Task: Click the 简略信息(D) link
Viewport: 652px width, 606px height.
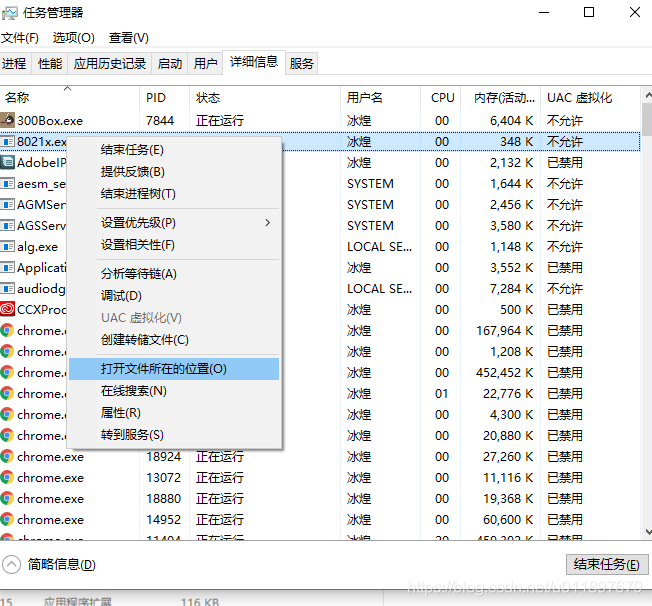Action: pyautogui.click(x=62, y=564)
